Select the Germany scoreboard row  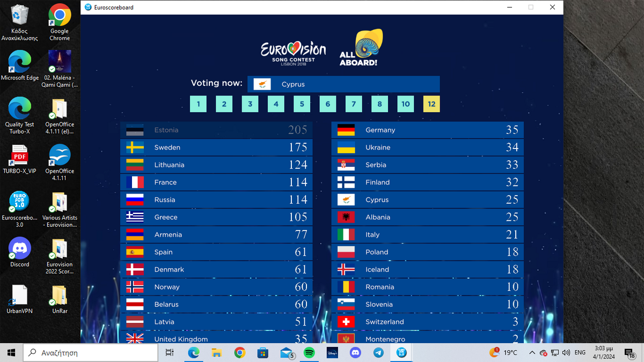427,130
